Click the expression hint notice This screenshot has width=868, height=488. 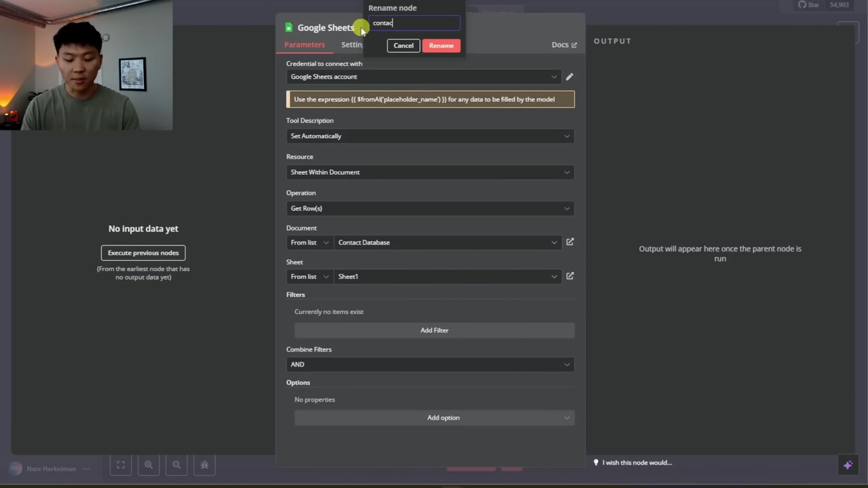(430, 99)
